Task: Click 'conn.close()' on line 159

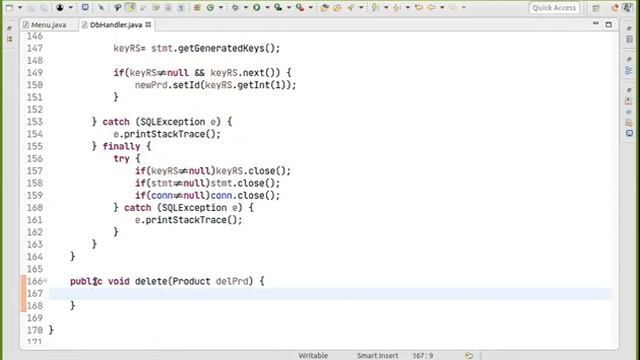Action: pos(242,195)
